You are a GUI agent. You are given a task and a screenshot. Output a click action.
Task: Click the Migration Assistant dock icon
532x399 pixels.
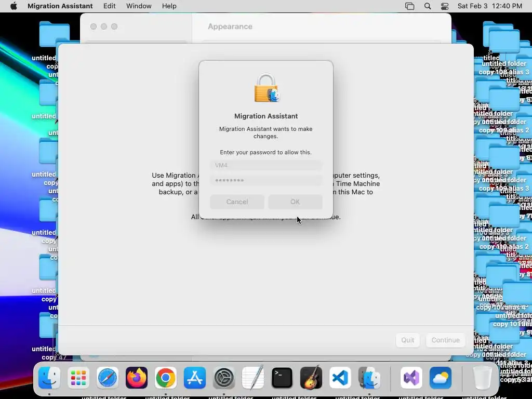click(x=369, y=378)
